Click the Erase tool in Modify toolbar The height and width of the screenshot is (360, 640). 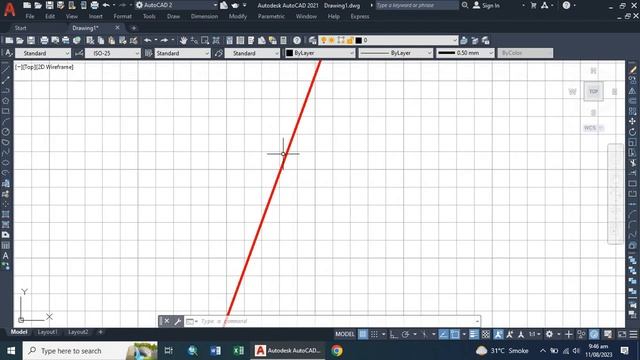click(x=632, y=70)
